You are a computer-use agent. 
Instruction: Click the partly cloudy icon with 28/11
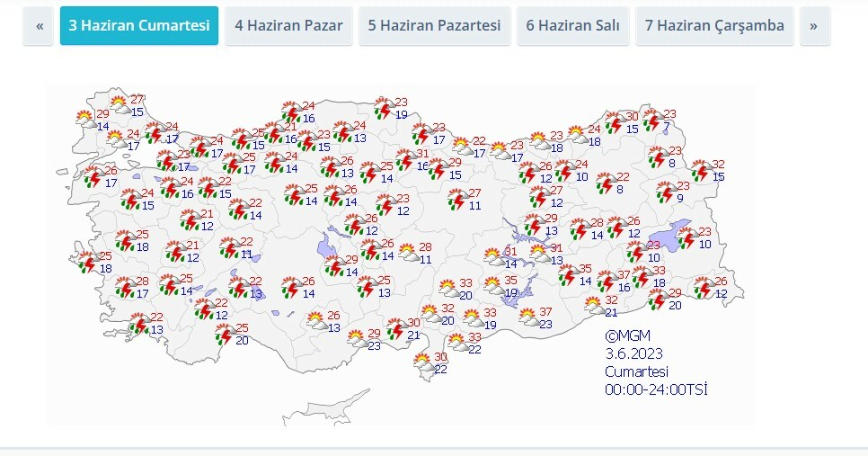pyautogui.click(x=409, y=253)
